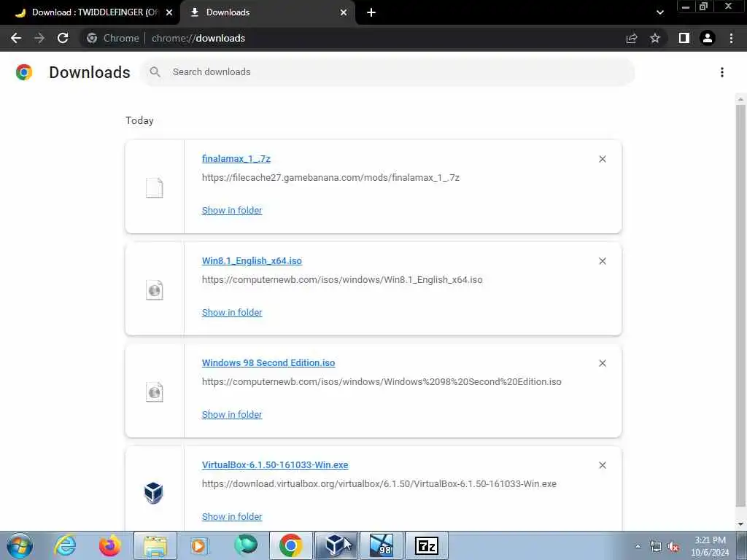Open the Chrome profile avatar
Viewport: 747px width, 560px height.
708,38
